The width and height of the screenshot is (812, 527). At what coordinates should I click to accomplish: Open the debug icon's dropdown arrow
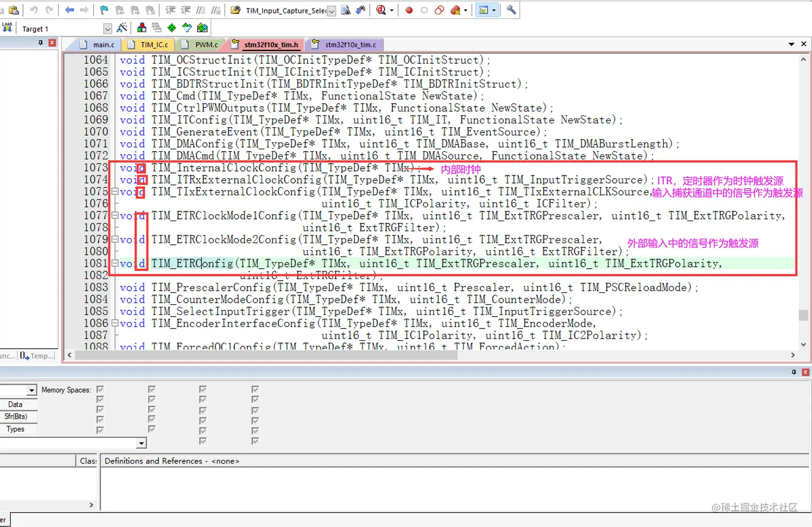[x=392, y=10]
